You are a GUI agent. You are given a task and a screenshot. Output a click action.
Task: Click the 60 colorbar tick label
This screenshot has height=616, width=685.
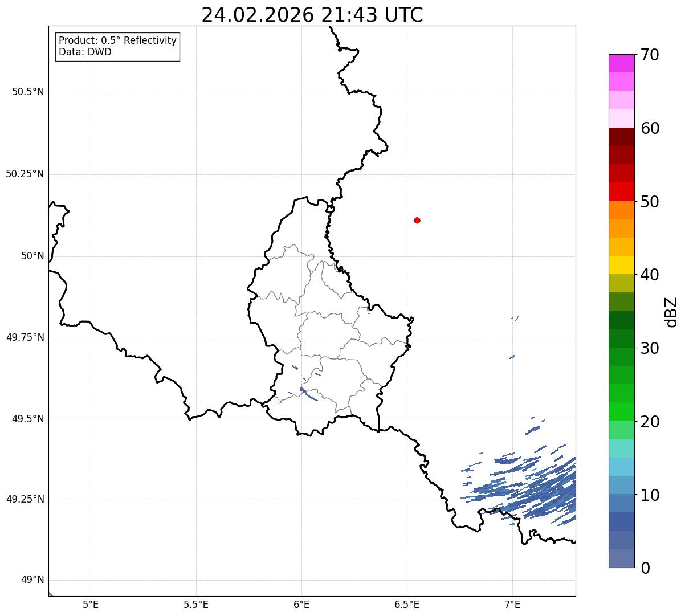pyautogui.click(x=650, y=128)
